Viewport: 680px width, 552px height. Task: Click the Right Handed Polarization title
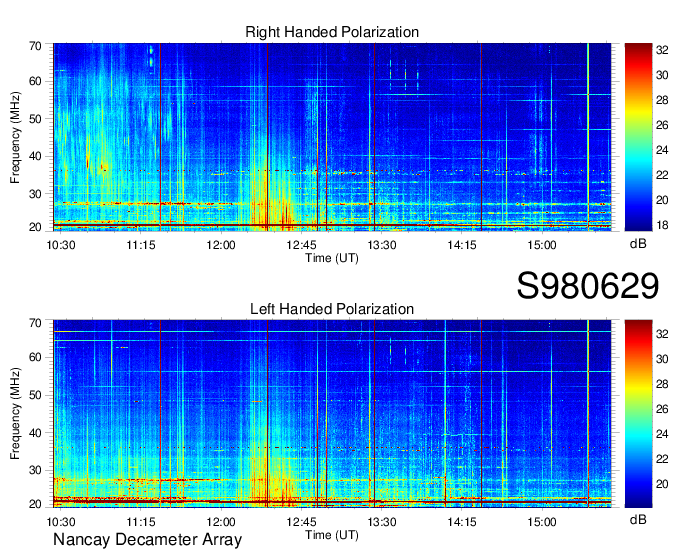332,32
